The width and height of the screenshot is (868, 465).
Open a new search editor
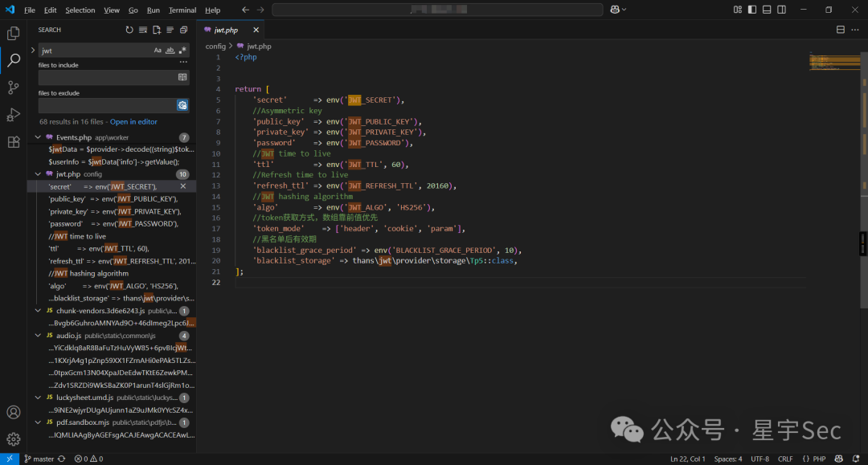(157, 30)
